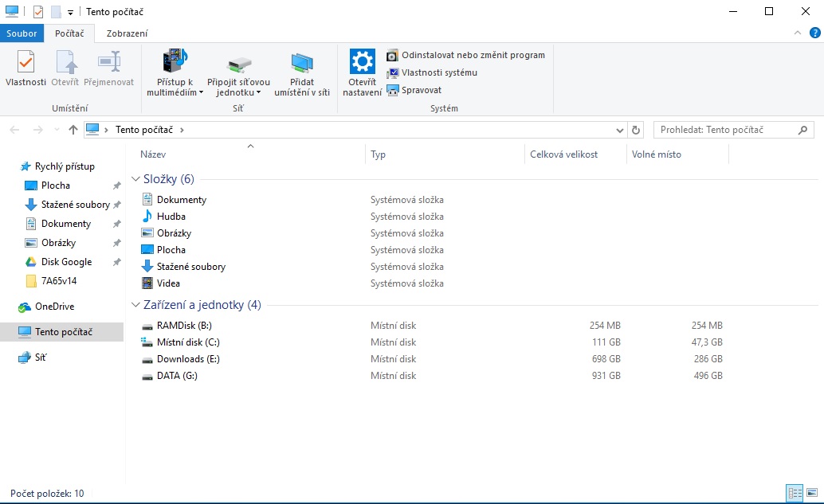824x504 pixels.
Task: Collapse the Zařízení a jednotky group
Action: tap(135, 305)
